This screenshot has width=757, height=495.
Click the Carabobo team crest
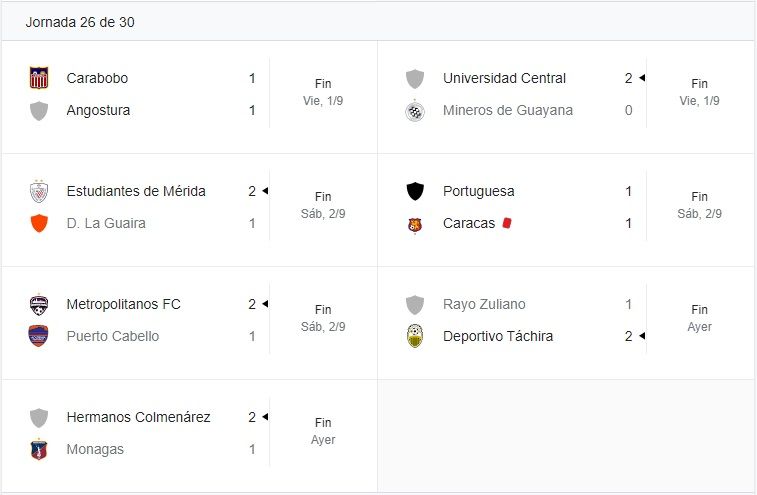[x=39, y=78]
